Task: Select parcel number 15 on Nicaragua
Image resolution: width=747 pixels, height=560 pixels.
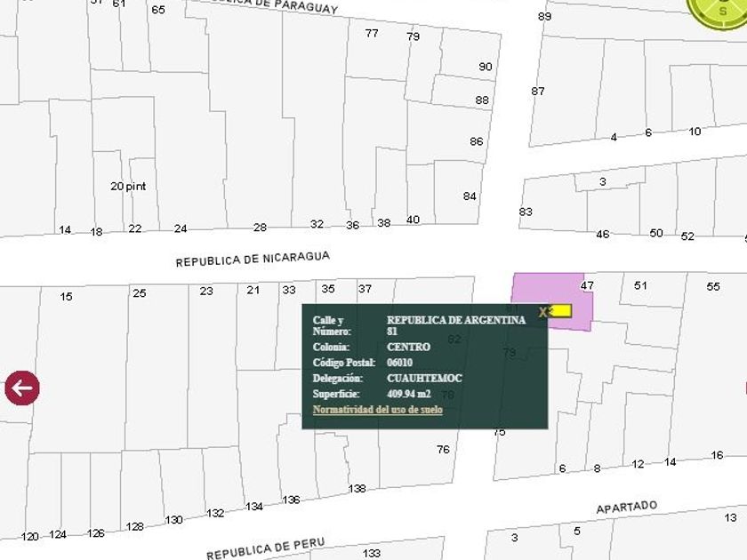Action: click(x=66, y=297)
